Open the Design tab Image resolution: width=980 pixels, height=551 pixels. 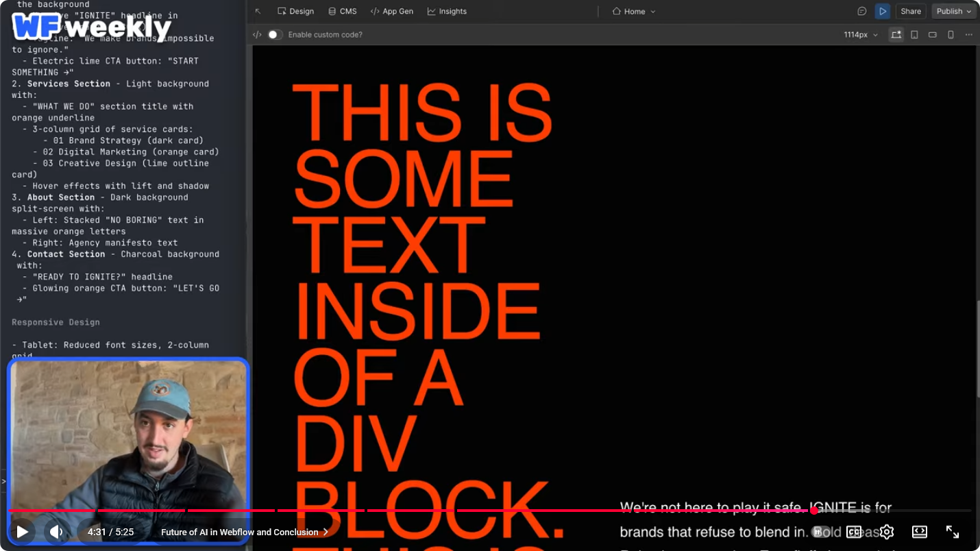(x=295, y=11)
